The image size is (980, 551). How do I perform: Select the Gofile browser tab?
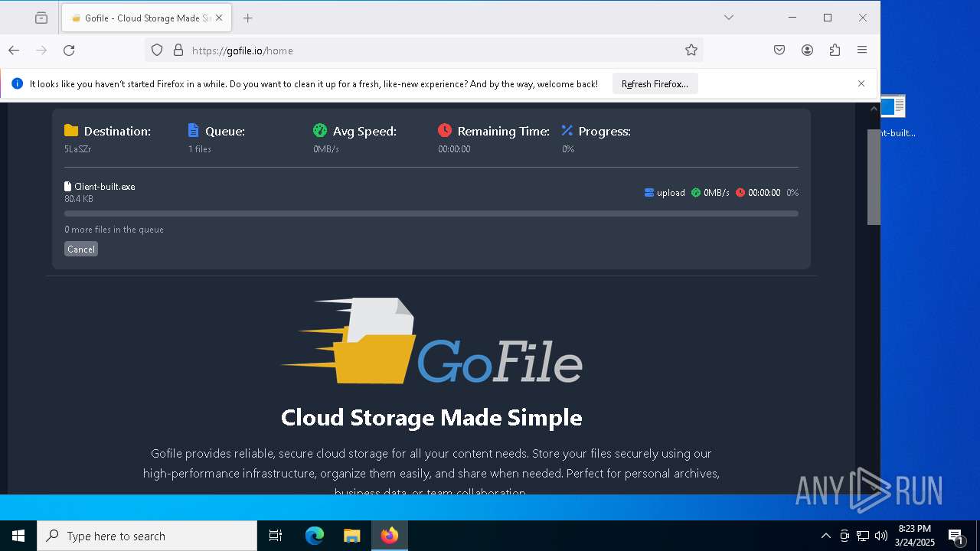145,18
